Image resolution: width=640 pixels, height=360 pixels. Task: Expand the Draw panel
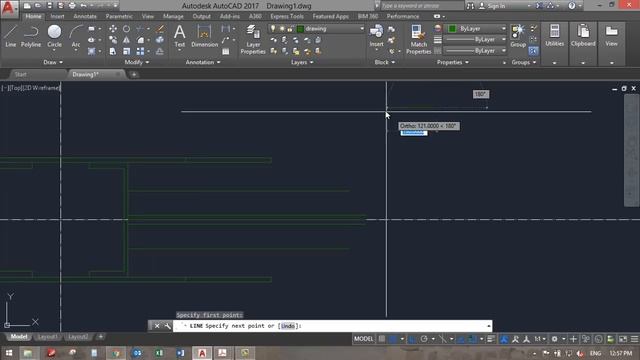pos(53,62)
